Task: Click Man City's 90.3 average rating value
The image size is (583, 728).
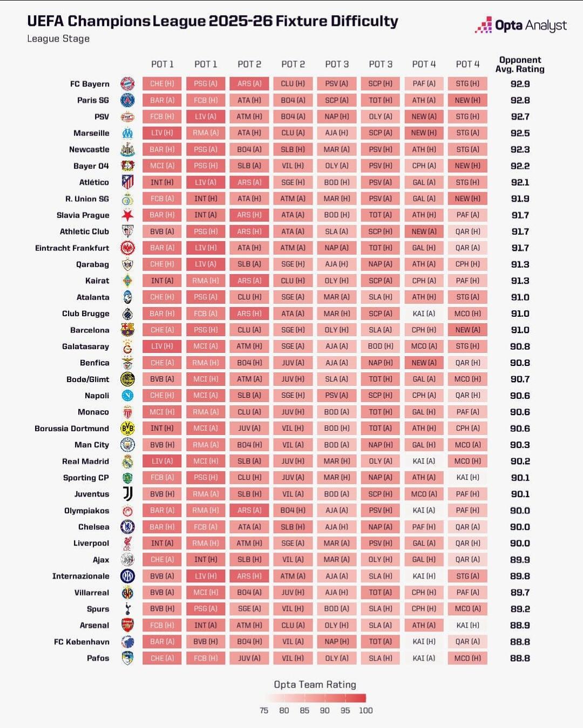Action: tap(520, 445)
